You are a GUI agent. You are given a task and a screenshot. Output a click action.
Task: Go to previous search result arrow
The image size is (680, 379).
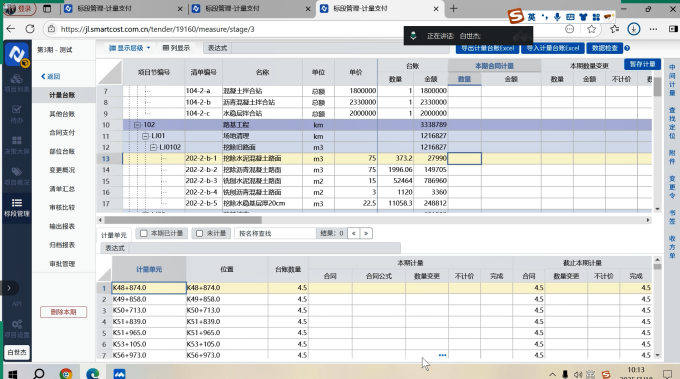click(x=353, y=233)
